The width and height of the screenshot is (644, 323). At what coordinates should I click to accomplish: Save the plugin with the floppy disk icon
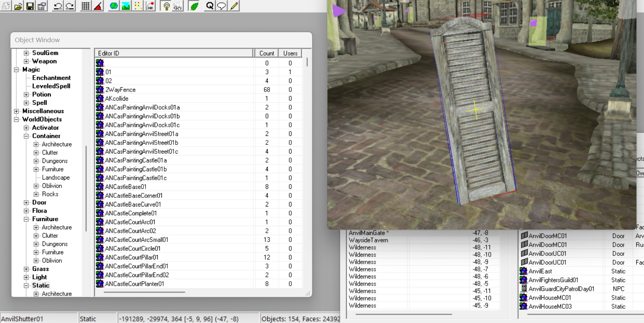click(30, 6)
